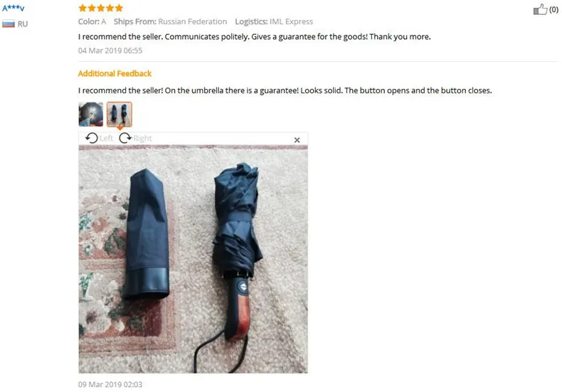Click the Ships From: Russian Federation text

pyautogui.click(x=170, y=21)
